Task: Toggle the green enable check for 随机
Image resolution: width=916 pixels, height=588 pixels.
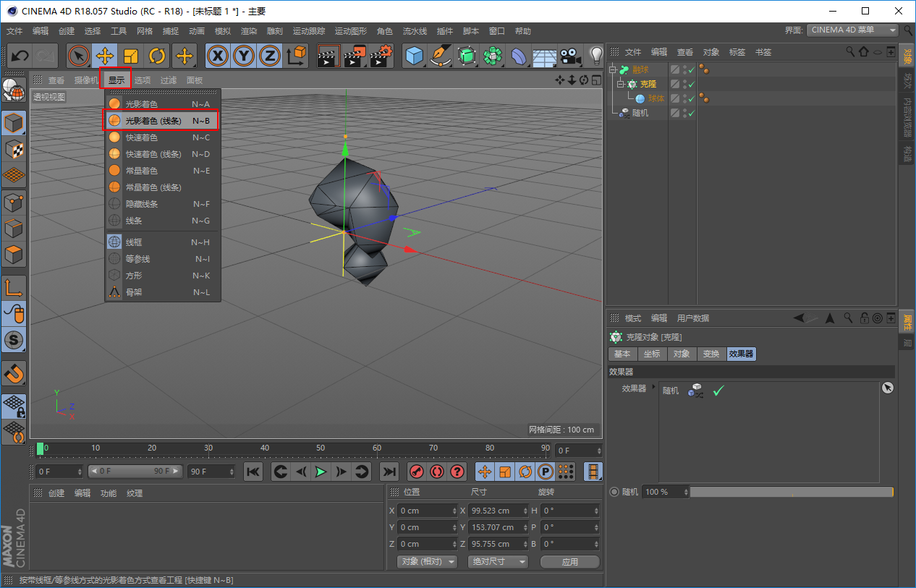Action: 691,113
